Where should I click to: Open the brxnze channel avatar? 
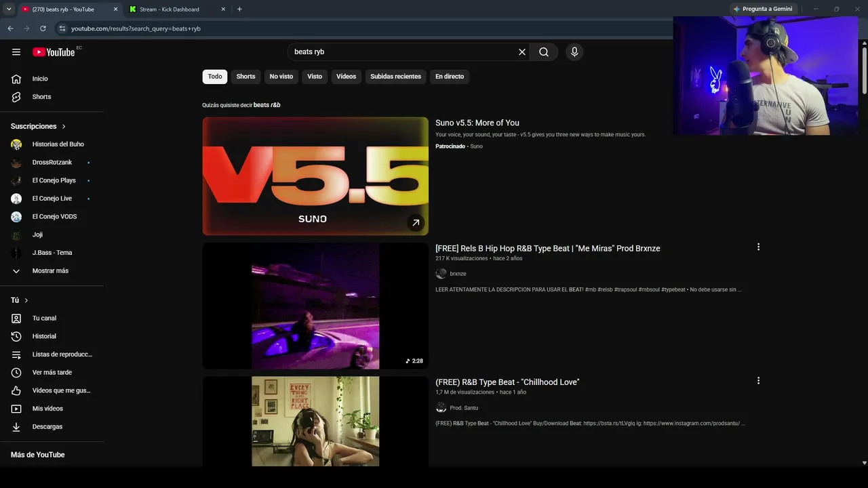(x=441, y=274)
